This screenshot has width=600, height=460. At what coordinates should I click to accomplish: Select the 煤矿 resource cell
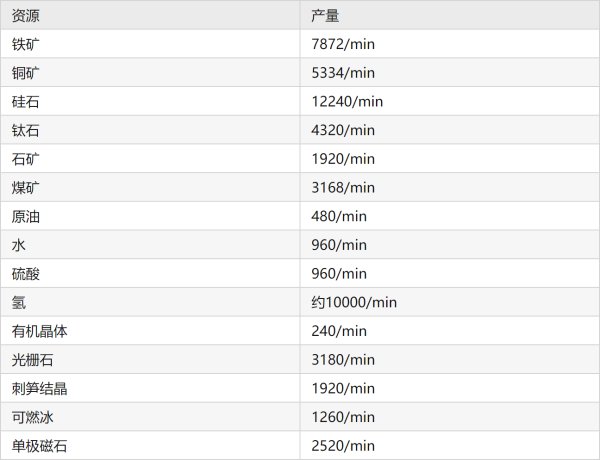(26, 188)
